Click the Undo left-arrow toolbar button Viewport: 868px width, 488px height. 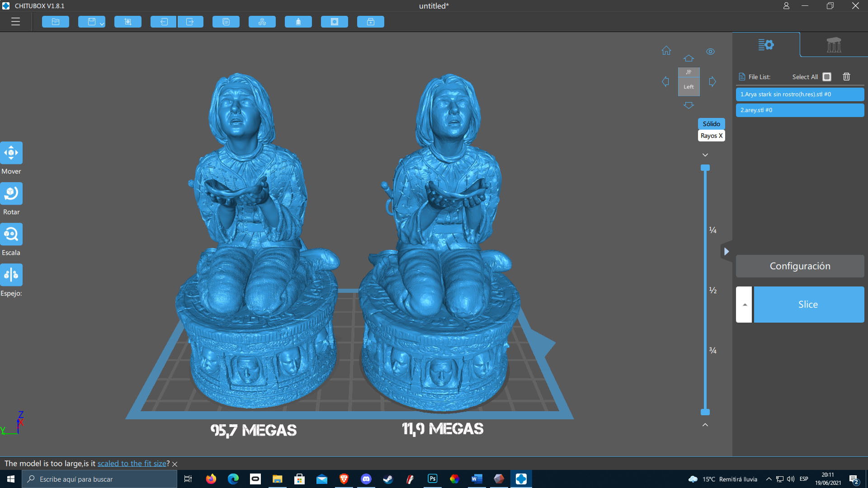click(164, 22)
